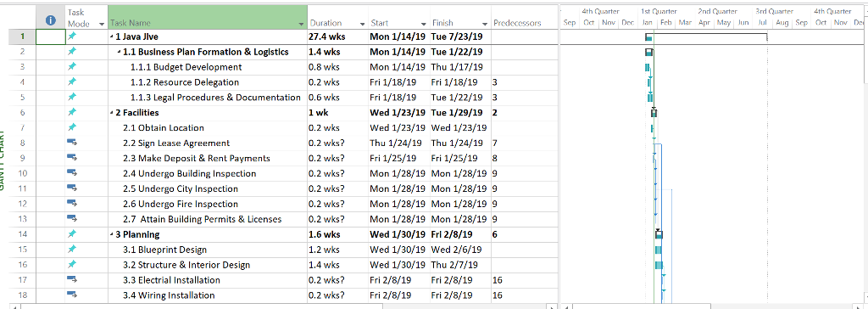This screenshot has height=309, width=868.
Task: Click the '1.1.1 Budget Development' task name
Action: click(x=186, y=67)
